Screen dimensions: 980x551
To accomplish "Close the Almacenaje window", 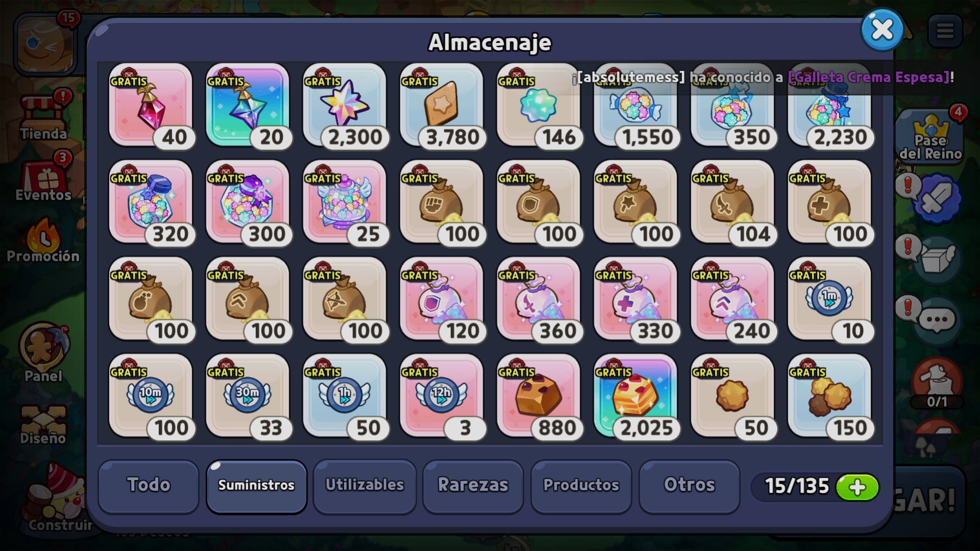I will [882, 30].
